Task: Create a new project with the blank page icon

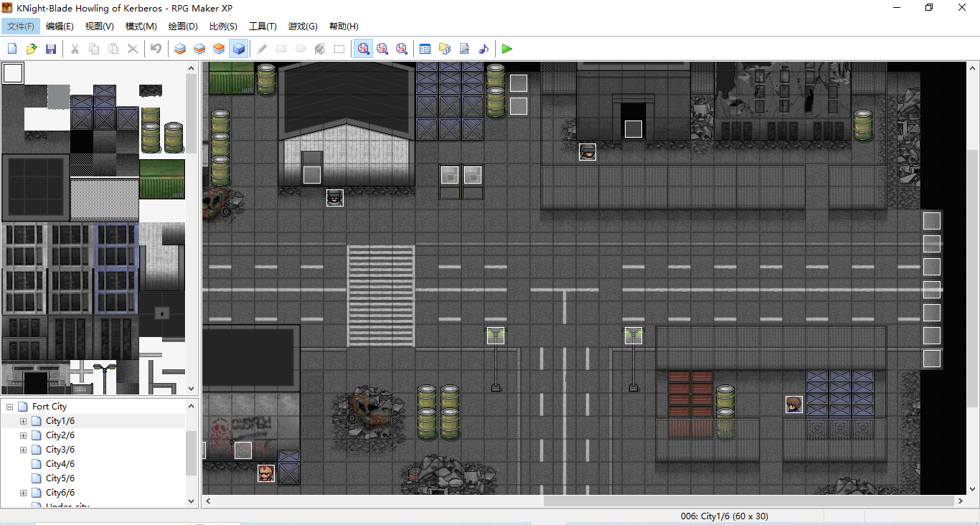Action: [12, 49]
